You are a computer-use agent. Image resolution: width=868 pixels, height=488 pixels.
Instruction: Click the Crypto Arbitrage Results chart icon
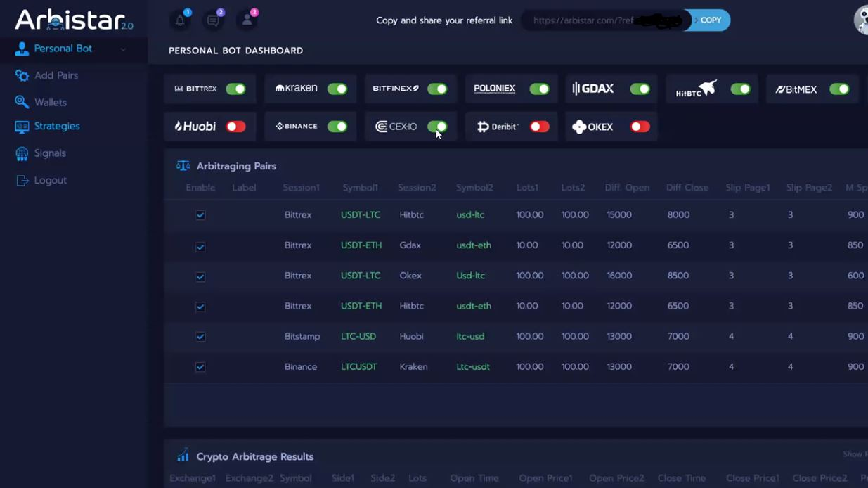coord(183,455)
